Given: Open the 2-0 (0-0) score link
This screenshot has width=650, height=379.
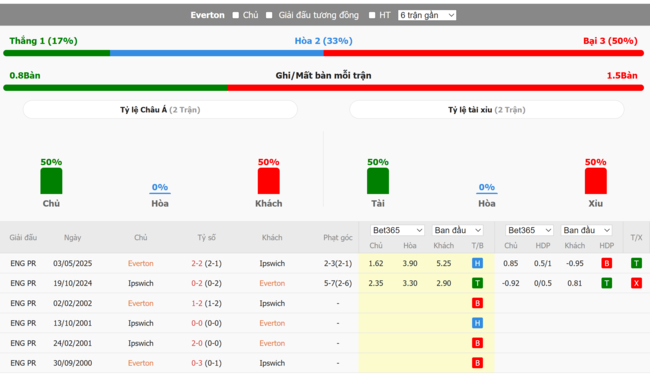Looking at the screenshot, I should tap(206, 343).
